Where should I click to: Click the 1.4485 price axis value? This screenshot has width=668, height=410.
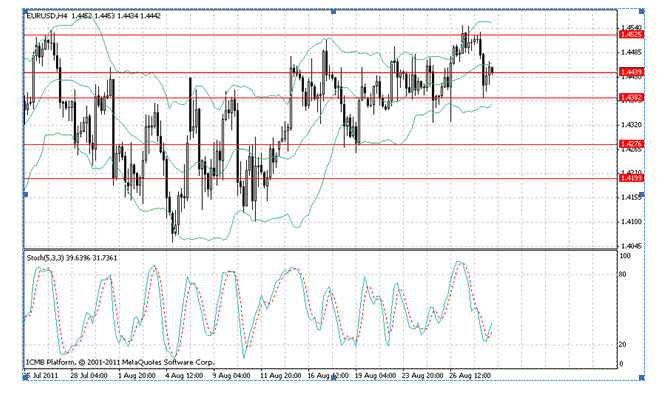(631, 52)
